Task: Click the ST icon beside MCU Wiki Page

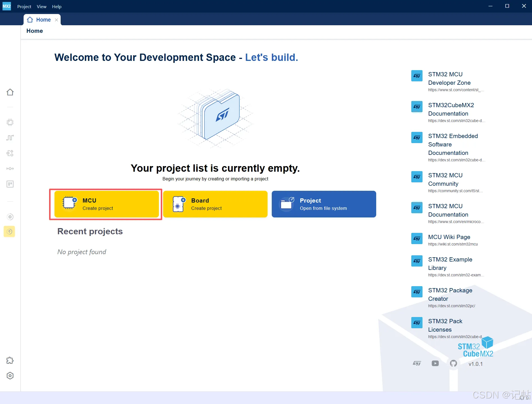Action: [x=417, y=238]
